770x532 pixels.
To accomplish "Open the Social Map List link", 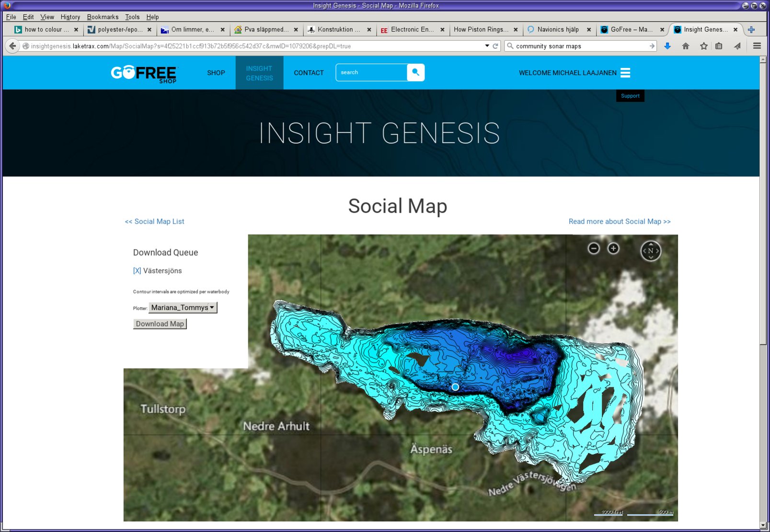I will click(x=154, y=221).
